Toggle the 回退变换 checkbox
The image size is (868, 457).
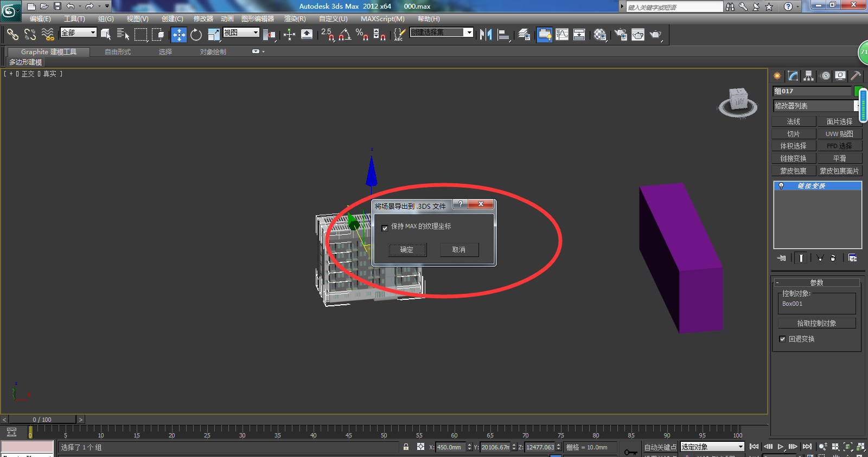pyautogui.click(x=782, y=339)
